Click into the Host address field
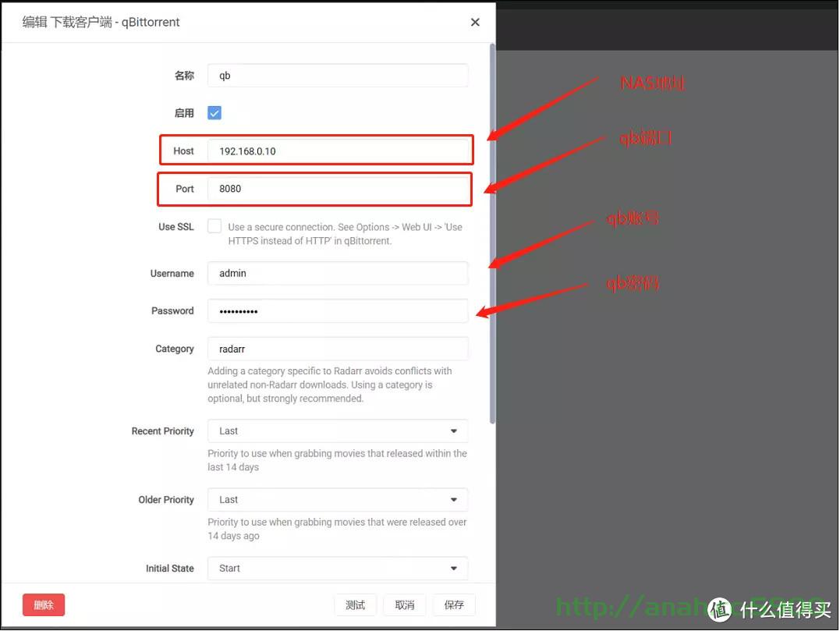Viewport: 840px width, 631px height. tap(338, 151)
